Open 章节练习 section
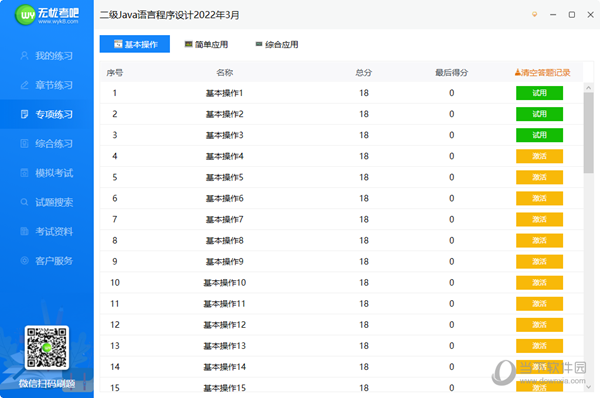 (x=47, y=85)
